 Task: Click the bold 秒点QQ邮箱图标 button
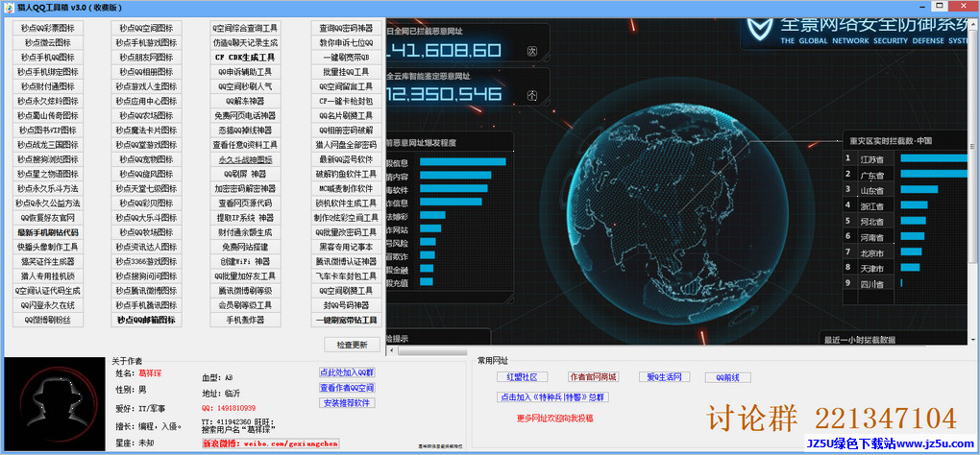146,320
